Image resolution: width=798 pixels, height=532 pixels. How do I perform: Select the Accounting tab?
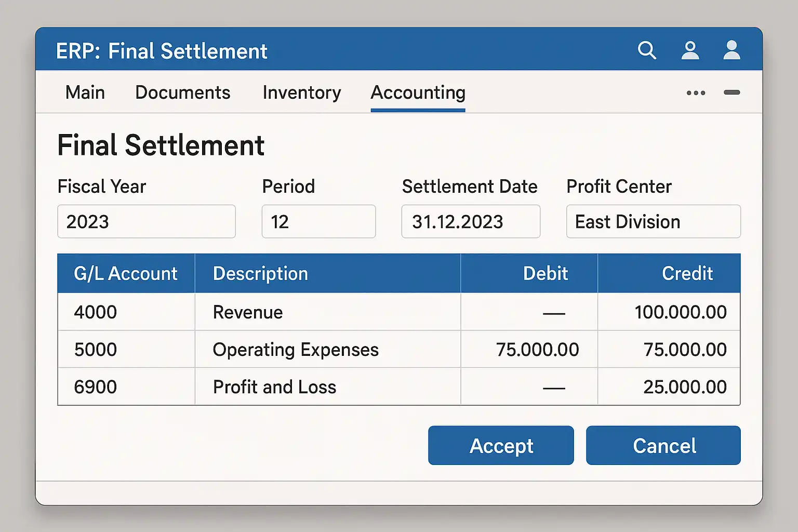click(x=418, y=92)
